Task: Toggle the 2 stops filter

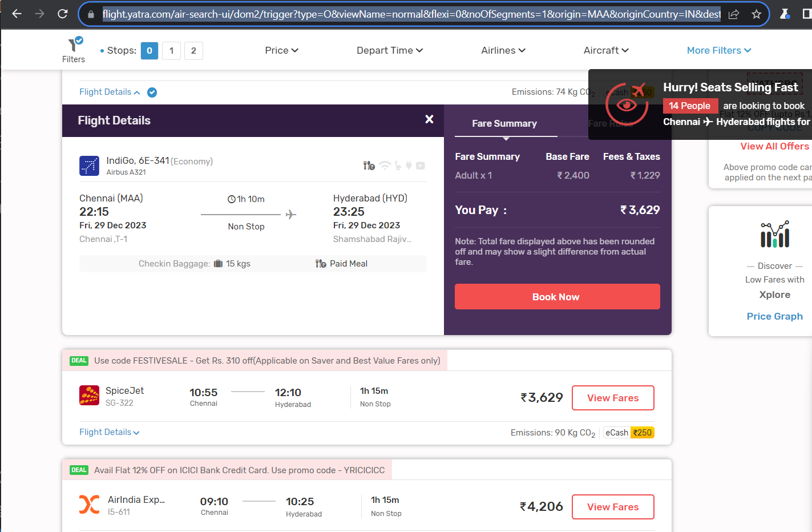Action: click(x=193, y=51)
